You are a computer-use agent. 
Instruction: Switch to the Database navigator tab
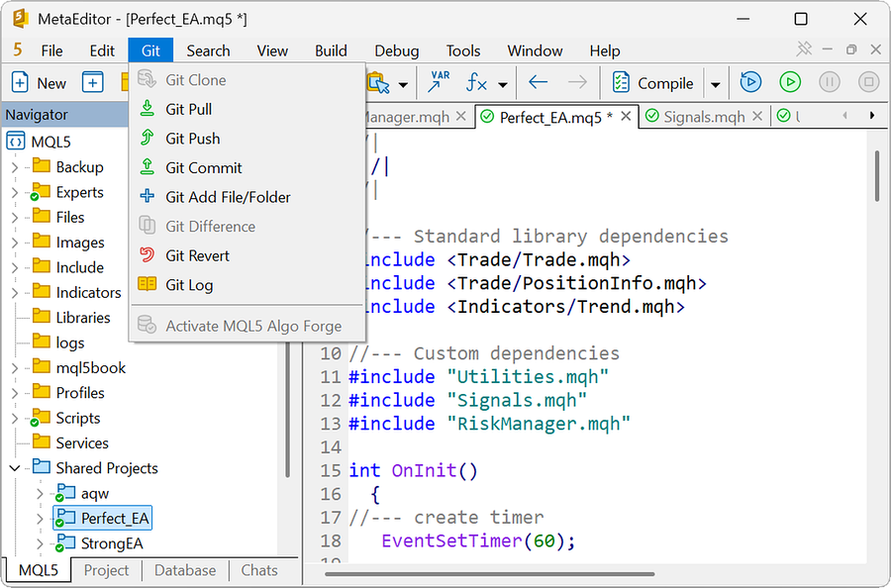(x=185, y=570)
